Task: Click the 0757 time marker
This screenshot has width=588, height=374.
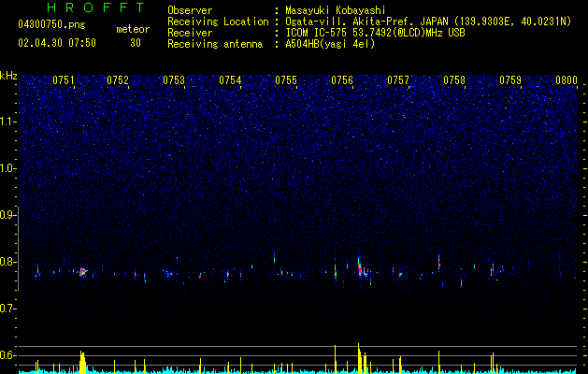Action: 398,80
